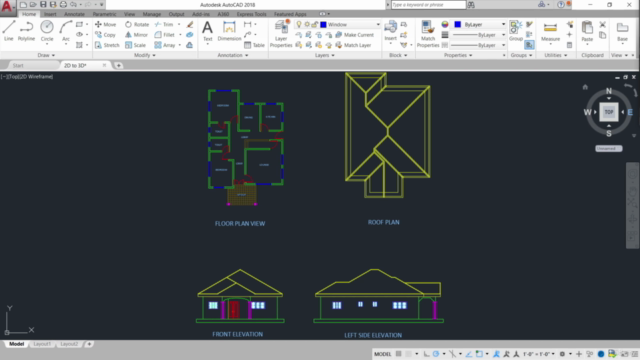Toggle grid display in status bar

tap(399, 354)
